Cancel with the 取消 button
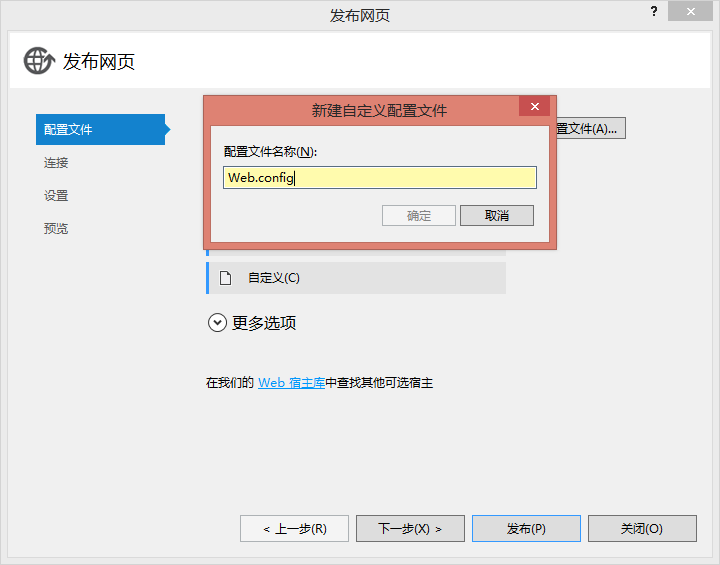The width and height of the screenshot is (720, 565). [497, 215]
